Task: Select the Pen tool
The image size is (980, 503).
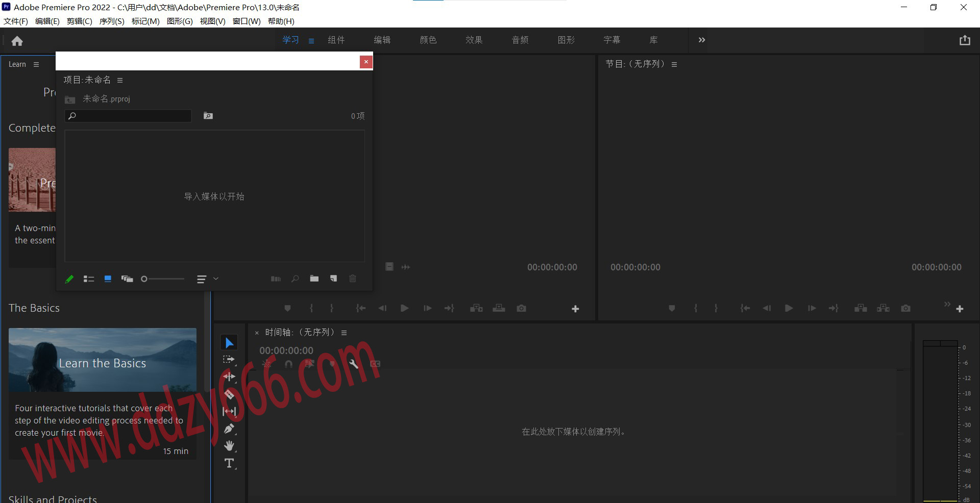Action: click(x=229, y=429)
